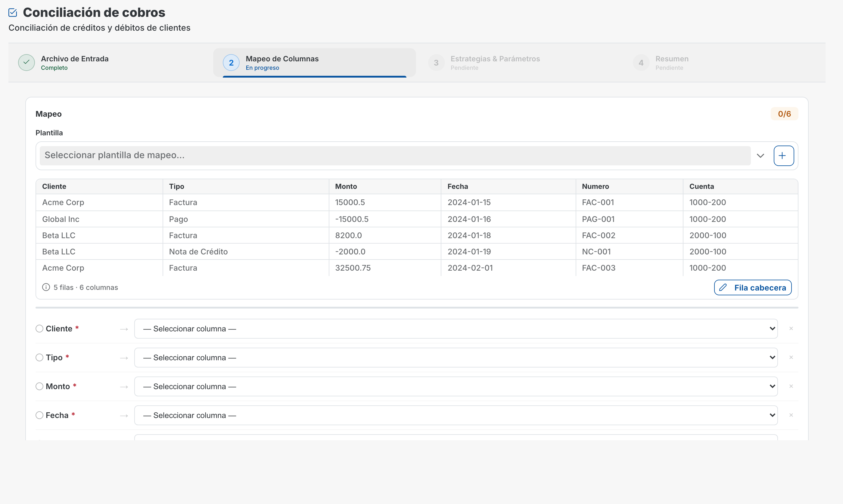Click the checklist icon beside the page title
Image resolution: width=843 pixels, height=504 pixels.
click(13, 13)
